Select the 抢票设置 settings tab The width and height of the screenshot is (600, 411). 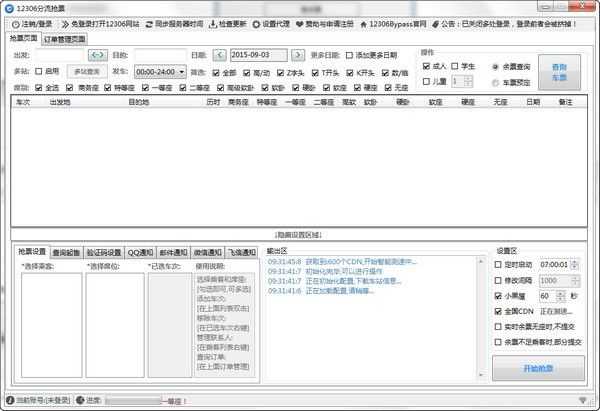pyautogui.click(x=32, y=251)
